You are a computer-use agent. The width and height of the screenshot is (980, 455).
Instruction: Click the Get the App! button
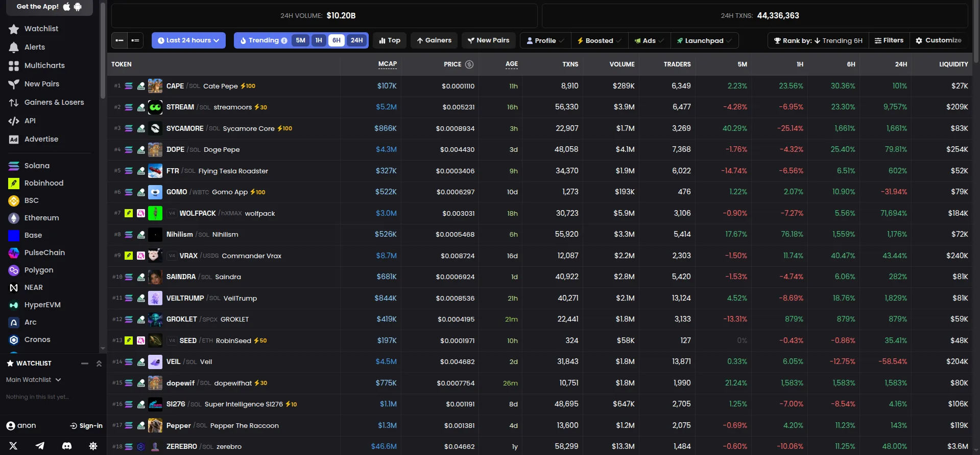tap(49, 7)
